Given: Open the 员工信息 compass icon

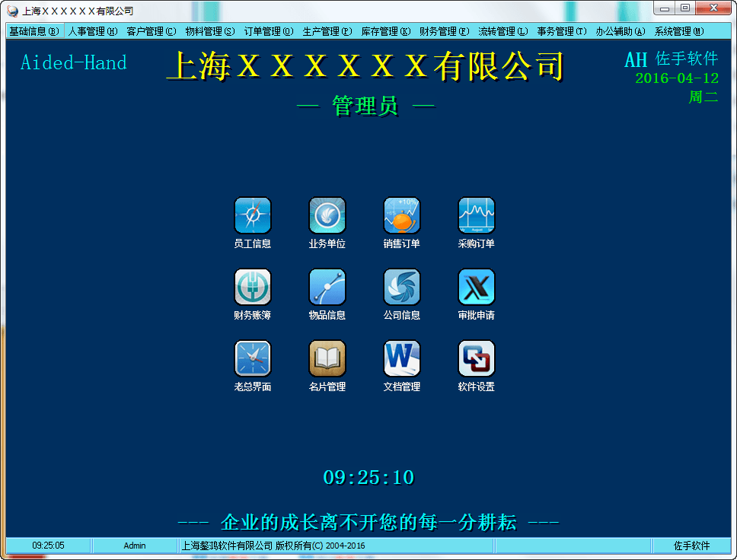Looking at the screenshot, I should pyautogui.click(x=253, y=215).
